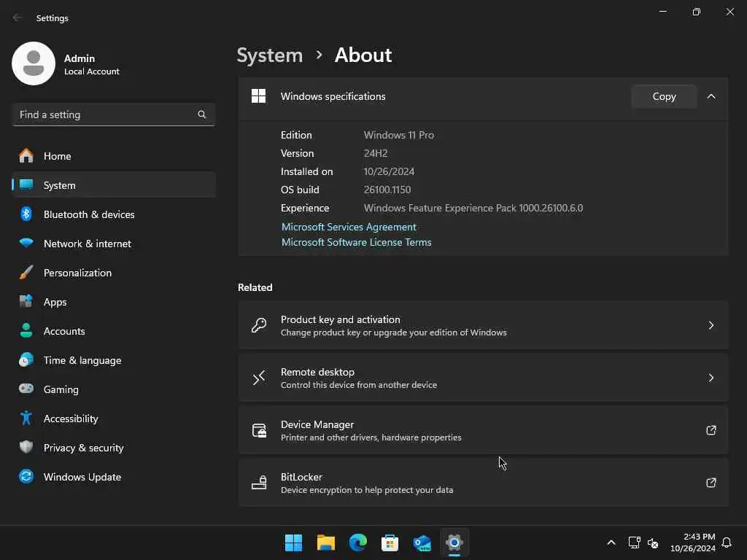
Task: Open Device Manager via external link icon
Action: pos(711,430)
